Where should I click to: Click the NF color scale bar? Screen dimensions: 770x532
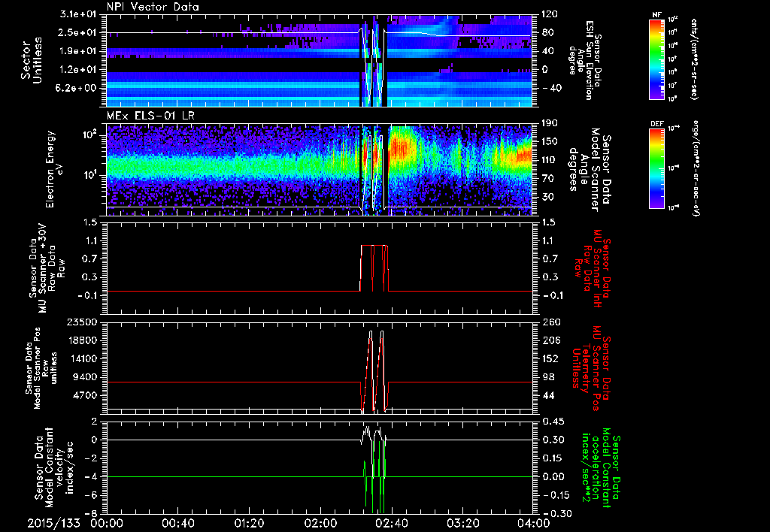pos(656,59)
